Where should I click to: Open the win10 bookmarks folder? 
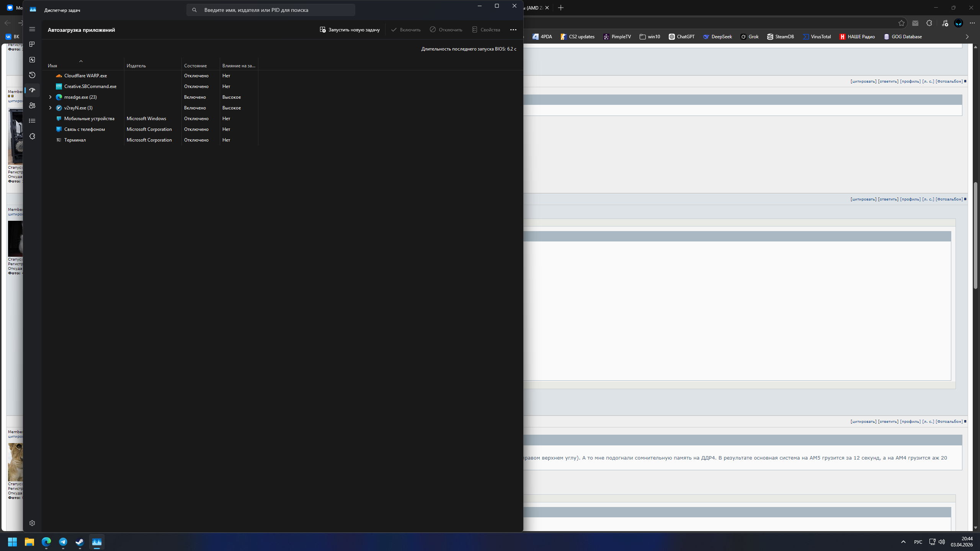[650, 37]
